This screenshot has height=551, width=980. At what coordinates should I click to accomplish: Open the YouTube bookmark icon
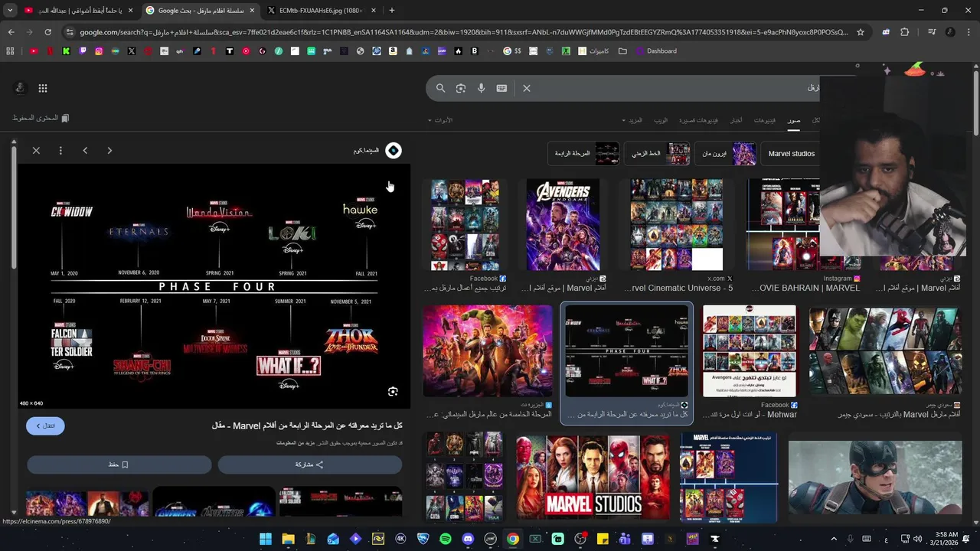tap(34, 51)
